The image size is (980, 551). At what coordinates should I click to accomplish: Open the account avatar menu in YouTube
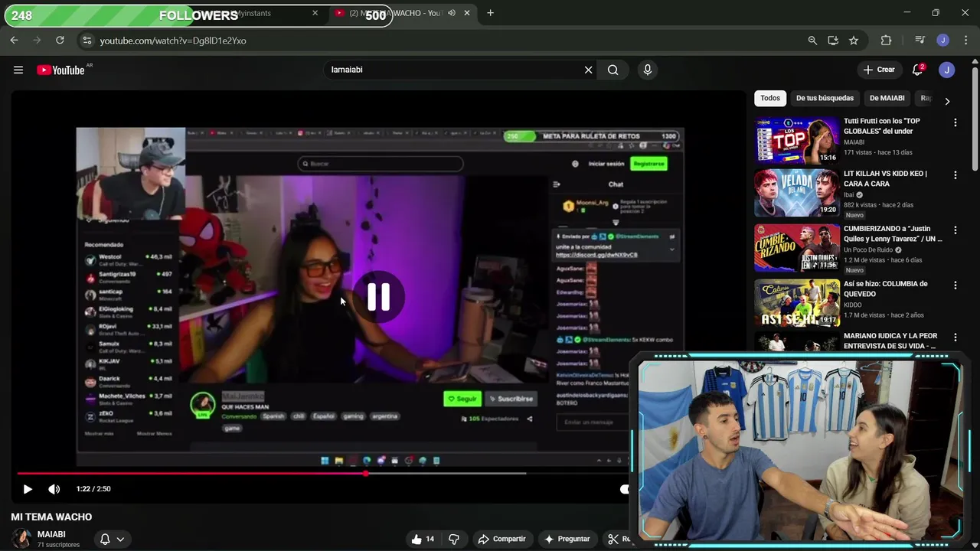947,70
